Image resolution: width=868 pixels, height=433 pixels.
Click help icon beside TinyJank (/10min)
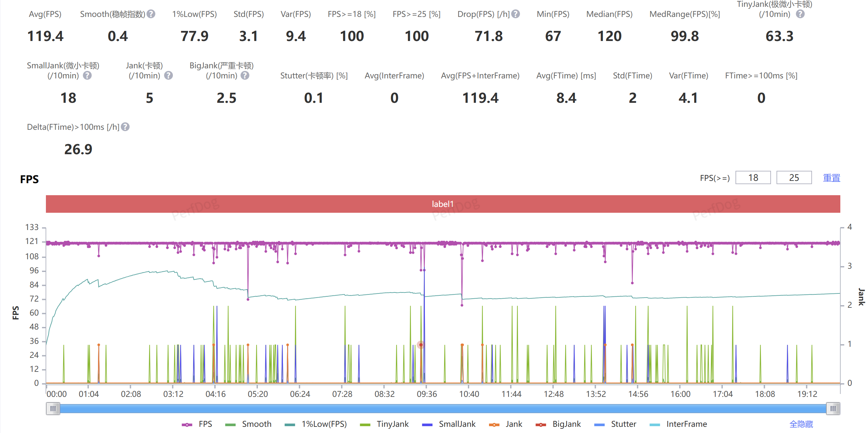(x=800, y=14)
